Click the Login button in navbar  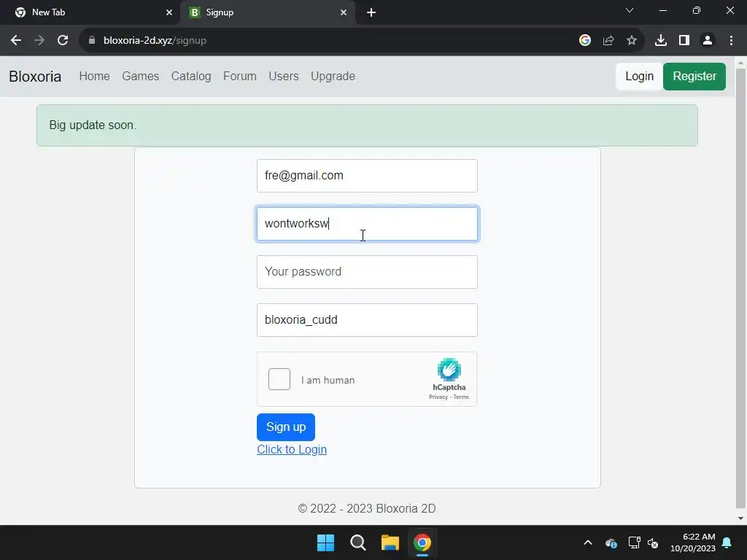click(639, 76)
